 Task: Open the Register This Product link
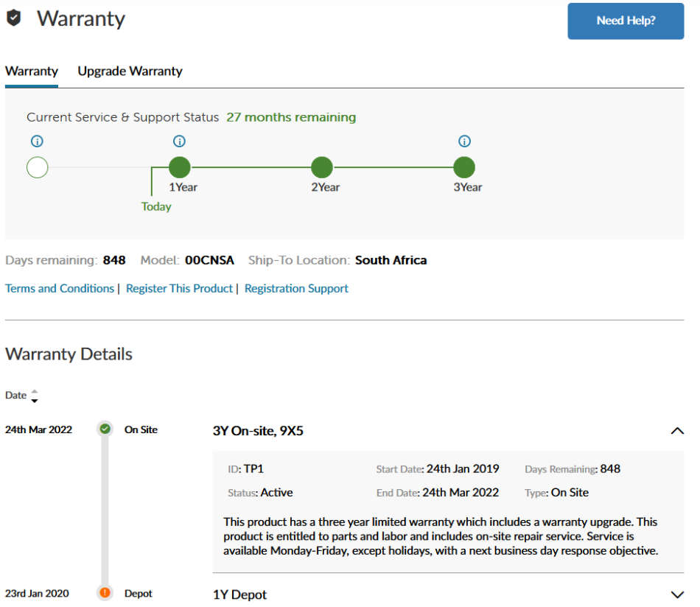click(179, 289)
